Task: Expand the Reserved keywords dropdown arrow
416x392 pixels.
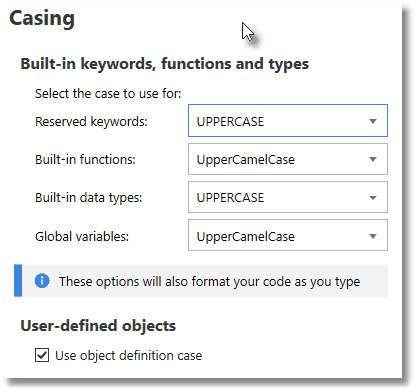Action: point(373,121)
